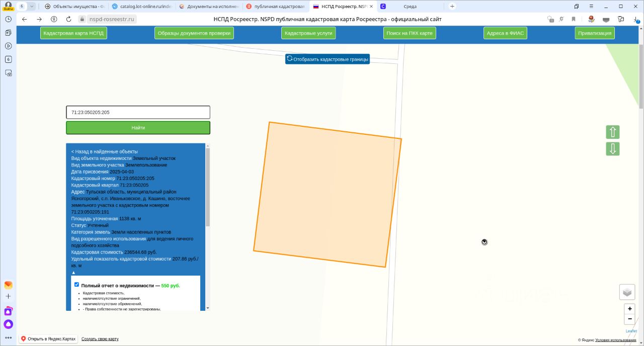
Task: Open browser history clock icon in sidebar
Action: (8, 19)
